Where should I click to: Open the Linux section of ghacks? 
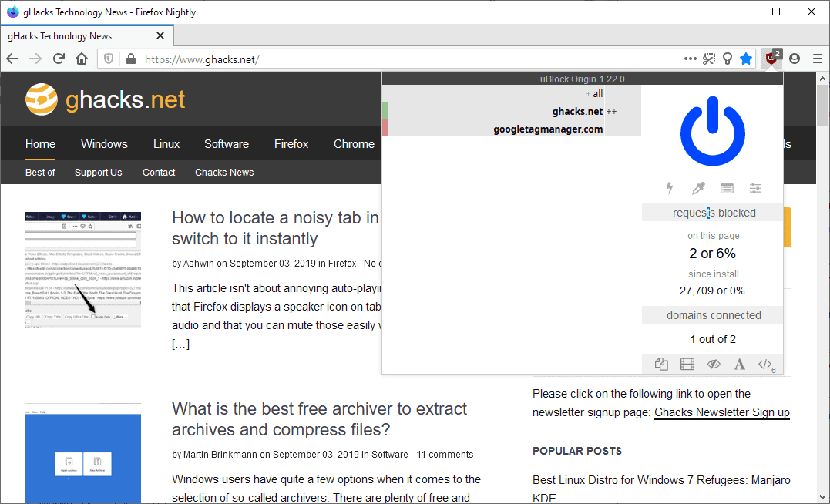pos(166,144)
